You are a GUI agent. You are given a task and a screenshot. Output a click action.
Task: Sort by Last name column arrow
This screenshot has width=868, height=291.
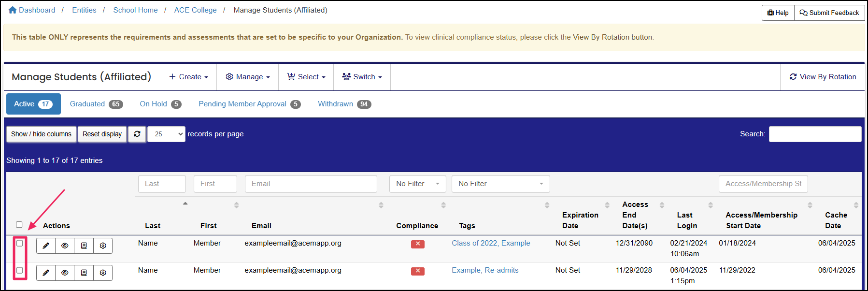185,204
